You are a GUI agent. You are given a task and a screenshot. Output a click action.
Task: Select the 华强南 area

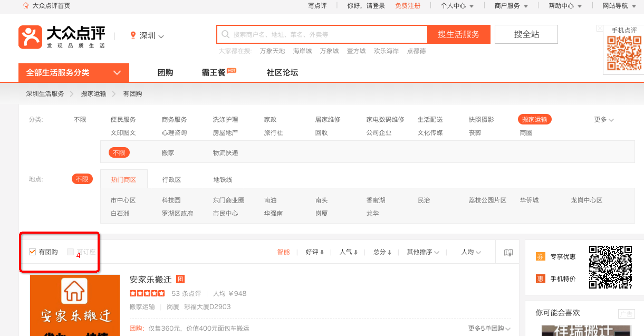(x=274, y=214)
